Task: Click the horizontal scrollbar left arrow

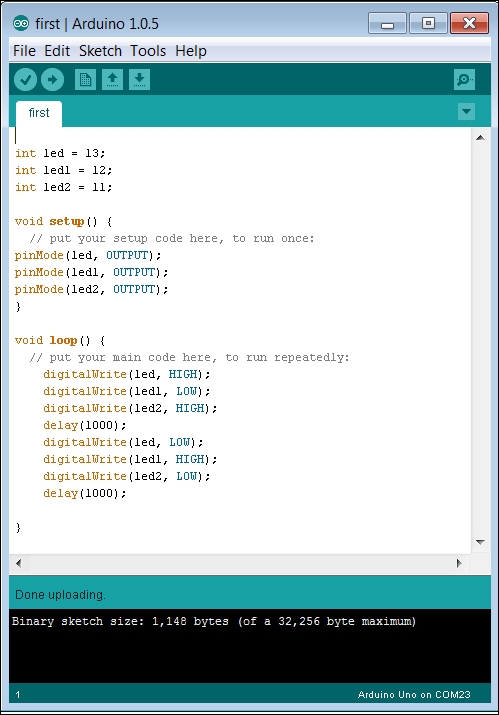Action: tap(18, 563)
